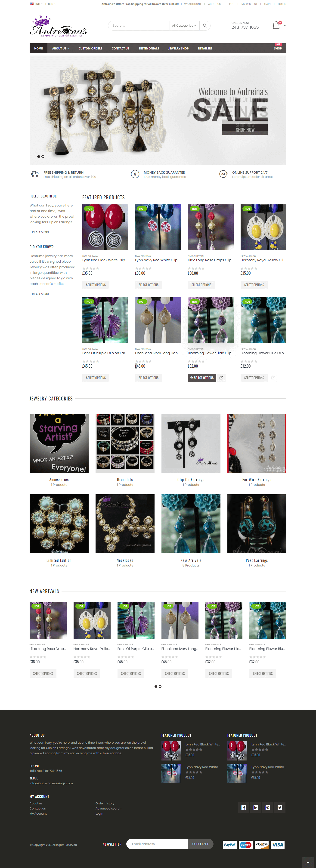Open the Jewelry Shop menu item
The image size is (316, 868).
point(178,48)
